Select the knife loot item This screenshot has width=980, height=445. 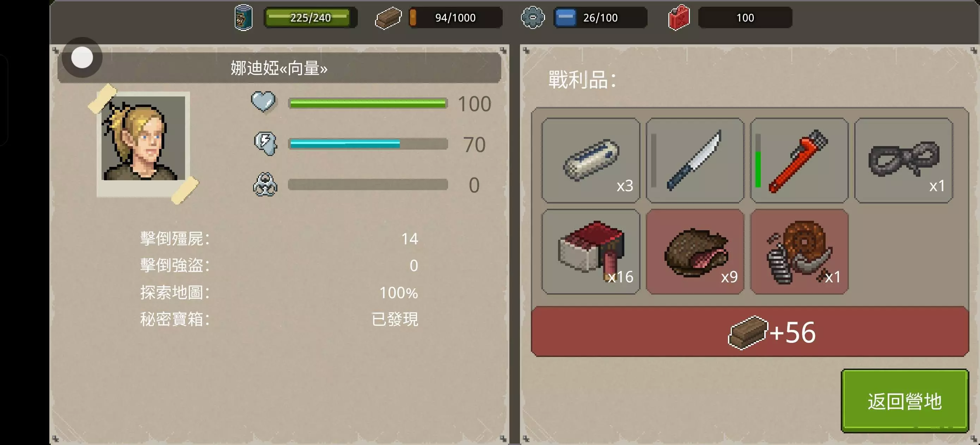695,161
